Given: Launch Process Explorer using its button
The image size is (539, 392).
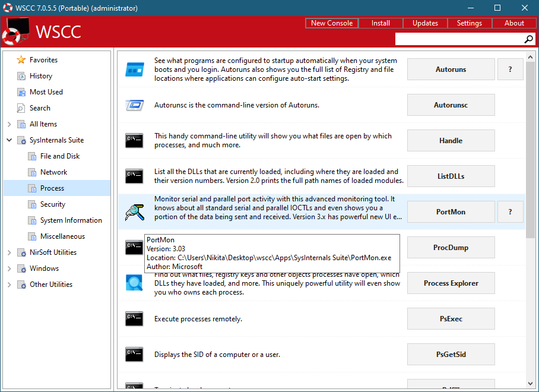Looking at the screenshot, I should coord(451,283).
